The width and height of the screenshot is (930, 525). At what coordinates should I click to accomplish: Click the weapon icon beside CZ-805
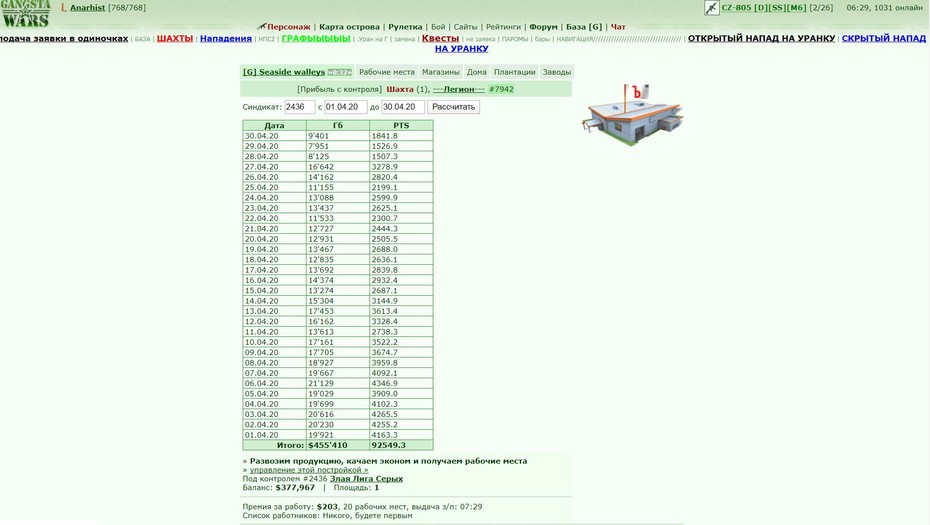tap(712, 8)
